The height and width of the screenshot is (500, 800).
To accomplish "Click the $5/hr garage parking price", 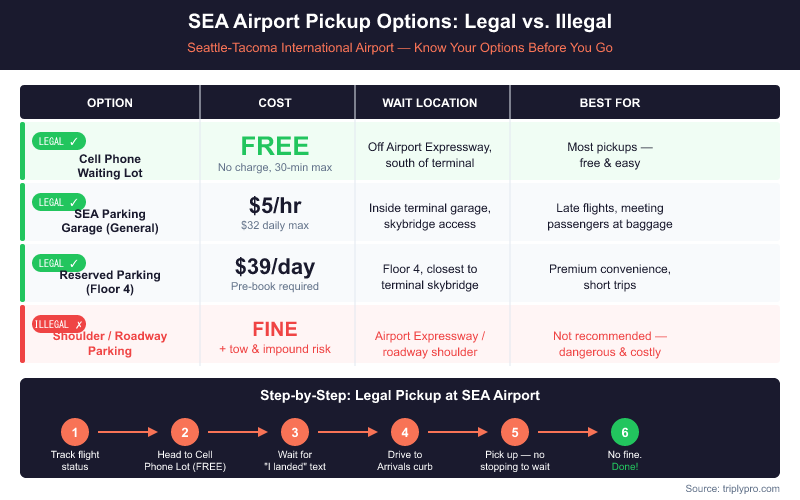I will pos(275,205).
